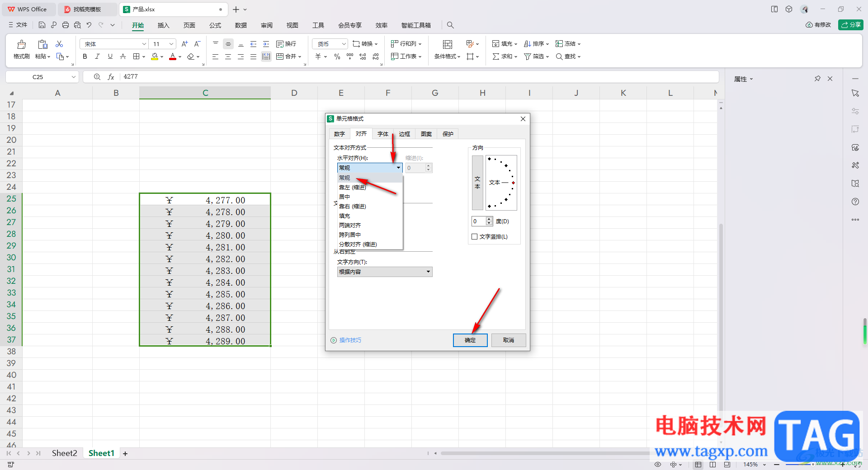The image size is (868, 470).
Task: Open the font size dropdown
Action: tap(171, 44)
